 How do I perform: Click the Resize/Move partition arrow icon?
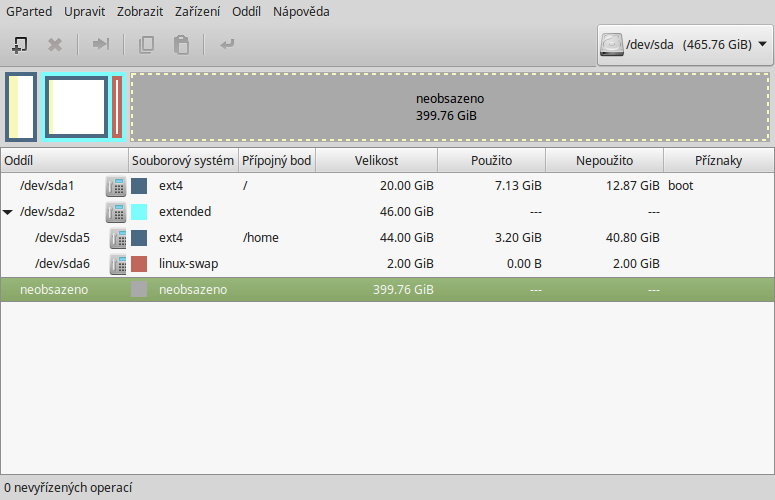click(x=101, y=44)
